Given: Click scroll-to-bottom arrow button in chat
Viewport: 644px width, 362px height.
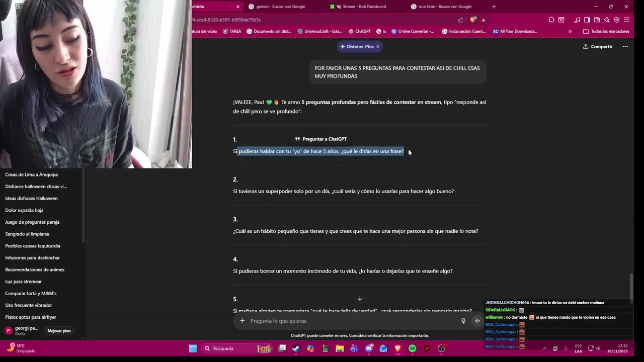Looking at the screenshot, I should [x=360, y=299].
